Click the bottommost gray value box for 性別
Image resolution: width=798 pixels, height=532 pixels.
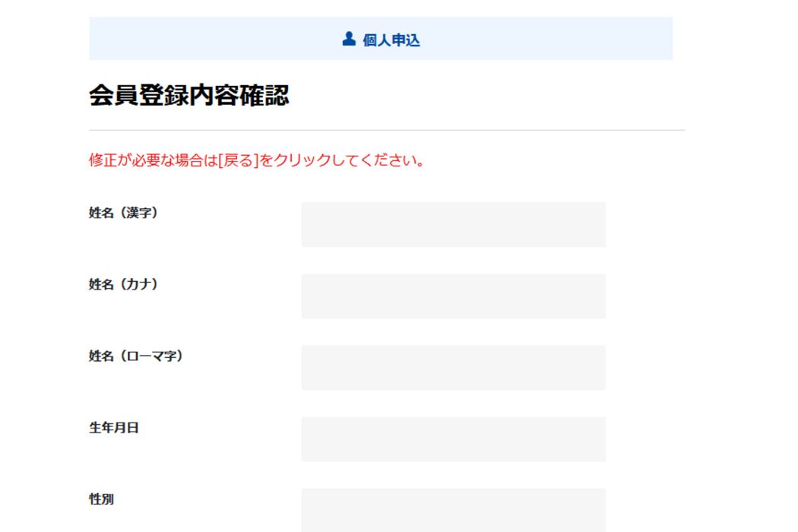[454, 509]
